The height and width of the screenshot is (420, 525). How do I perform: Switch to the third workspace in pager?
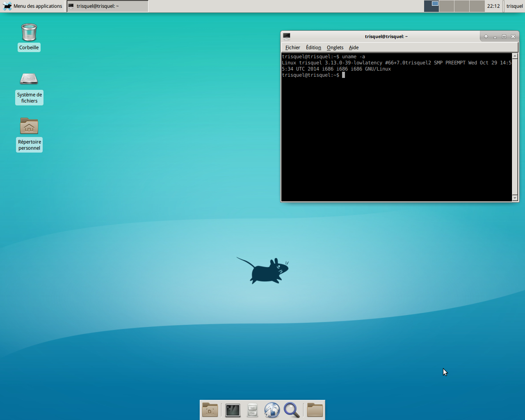coord(462,6)
